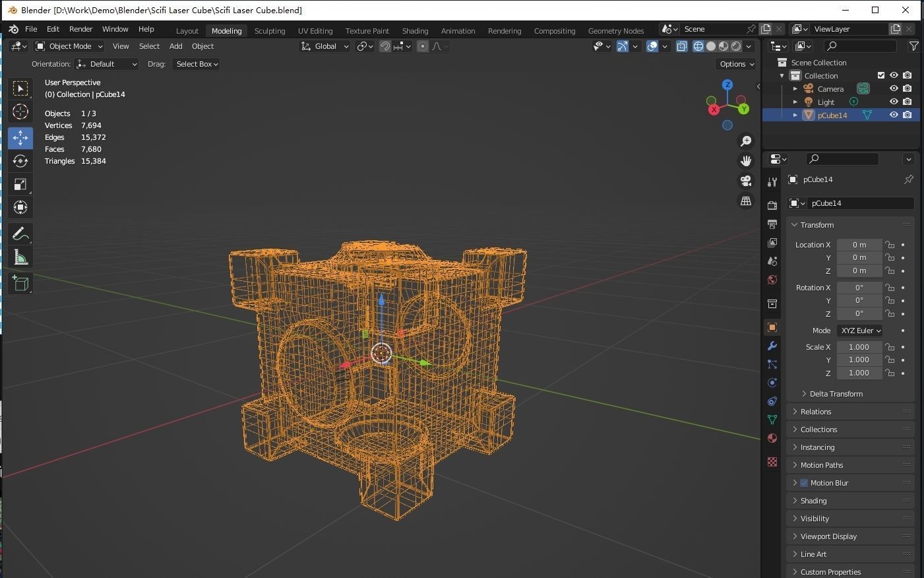
Task: Open the Physics properties tab
Action: click(x=772, y=383)
